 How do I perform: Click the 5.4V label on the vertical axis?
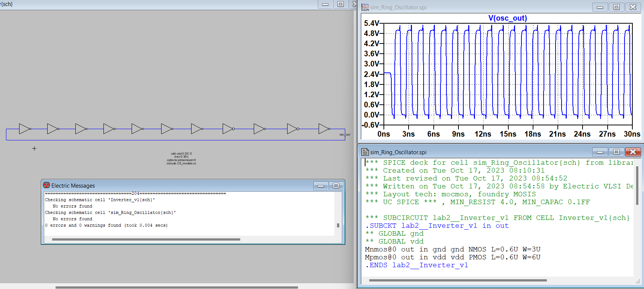pyautogui.click(x=371, y=23)
